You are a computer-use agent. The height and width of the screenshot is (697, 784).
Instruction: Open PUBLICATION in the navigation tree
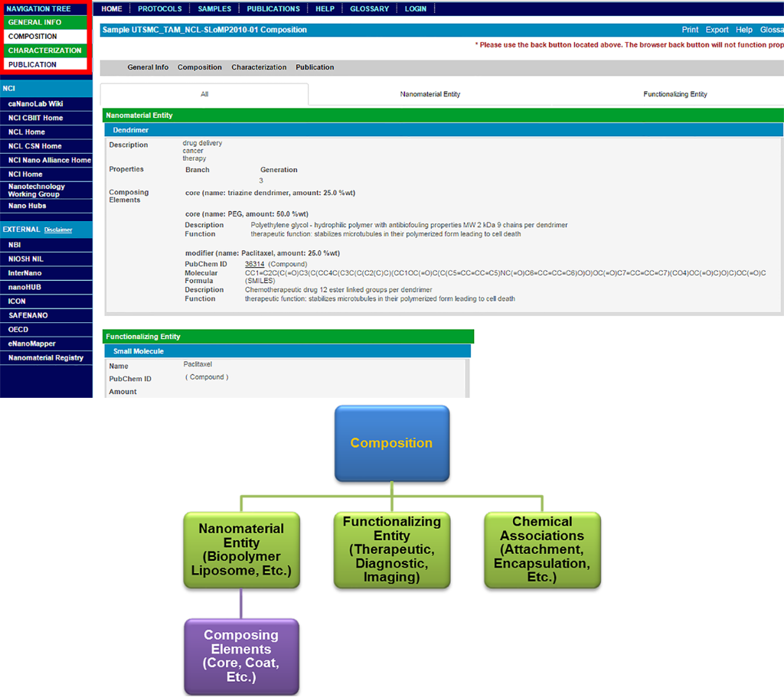[32, 64]
